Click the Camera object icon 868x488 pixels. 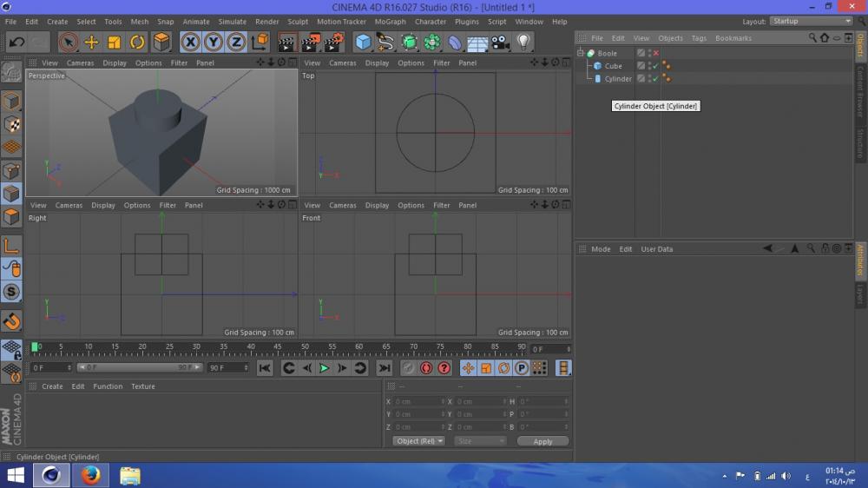point(501,42)
